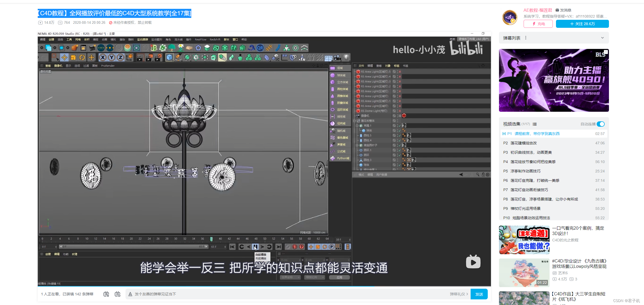Toggle danmaku display icon beside viewer count
644x305 pixels.
[106, 294]
